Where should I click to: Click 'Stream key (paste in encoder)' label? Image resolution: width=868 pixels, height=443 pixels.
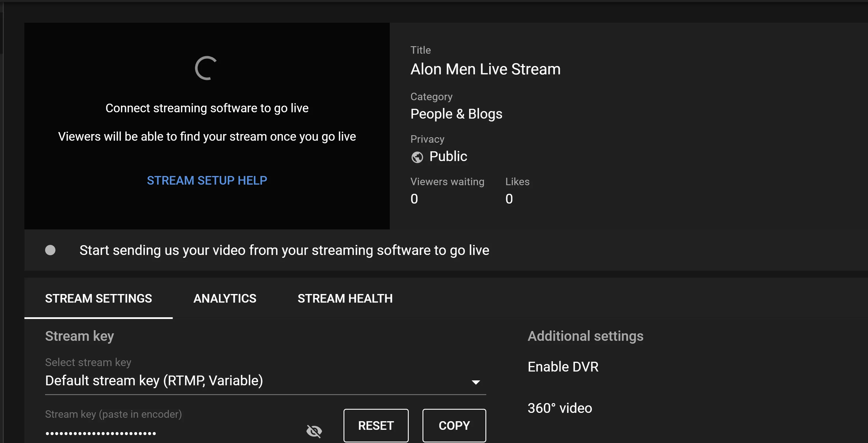point(113,414)
